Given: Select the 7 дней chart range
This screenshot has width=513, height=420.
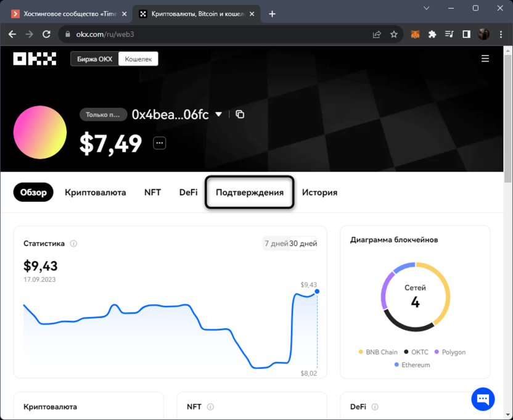Looking at the screenshot, I should 276,244.
